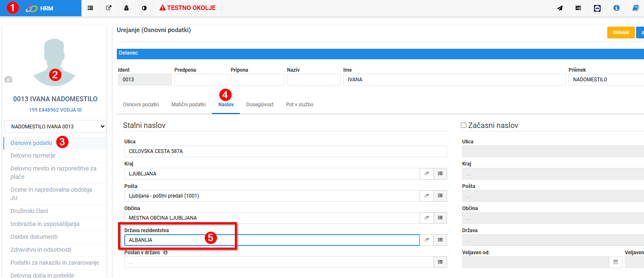Viewport: 644px width, 278px height.
Task: Click the Priimek field containing NADOMESTILO
Action: [606, 80]
